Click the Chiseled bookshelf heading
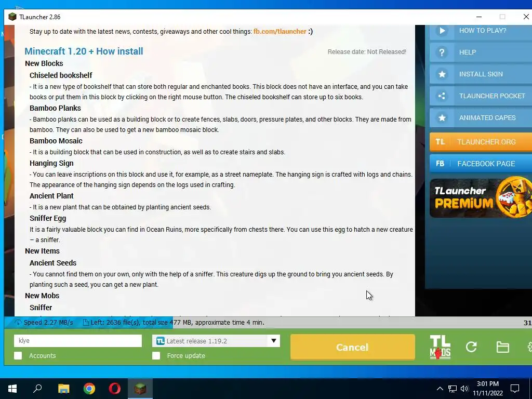Image resolution: width=532 pixels, height=399 pixels. click(x=61, y=75)
